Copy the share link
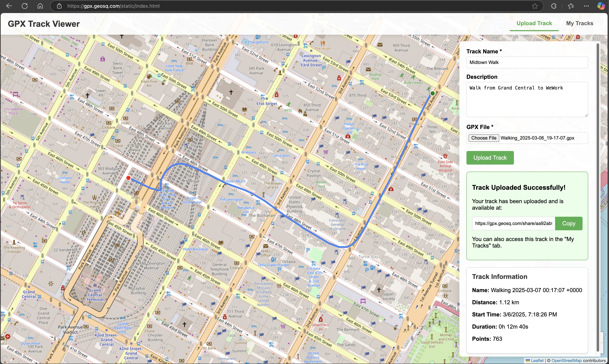 569,223
